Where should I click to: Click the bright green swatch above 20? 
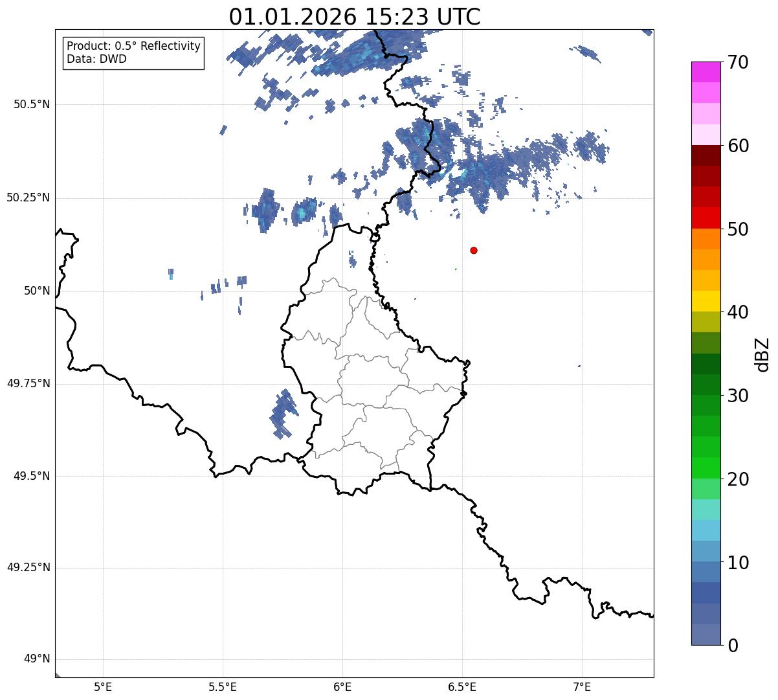706,468
